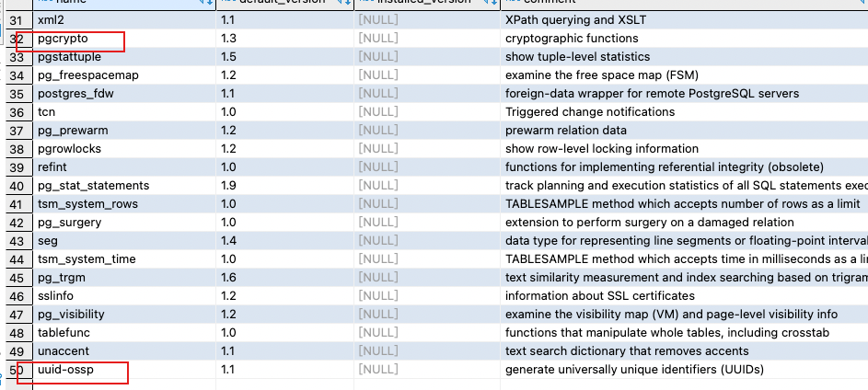Click the 'cryptographic functions' comment cell
Screen dimensions: 868x390
point(572,39)
